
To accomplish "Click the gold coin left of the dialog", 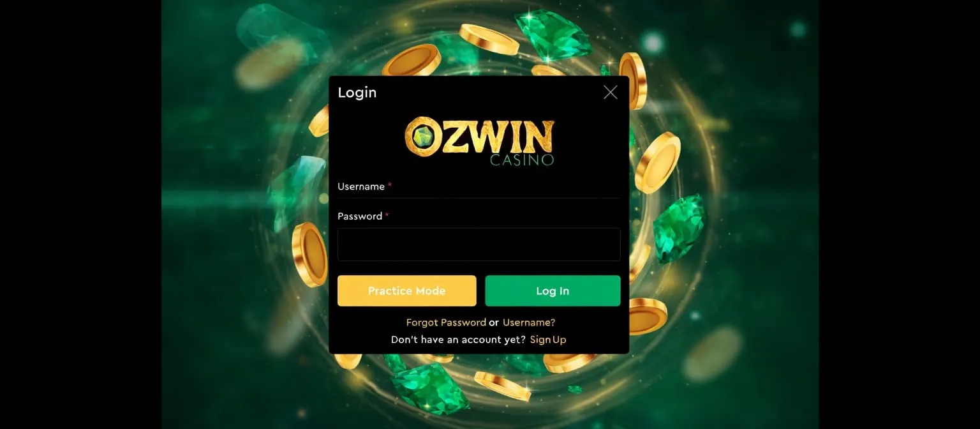I will click(x=309, y=254).
